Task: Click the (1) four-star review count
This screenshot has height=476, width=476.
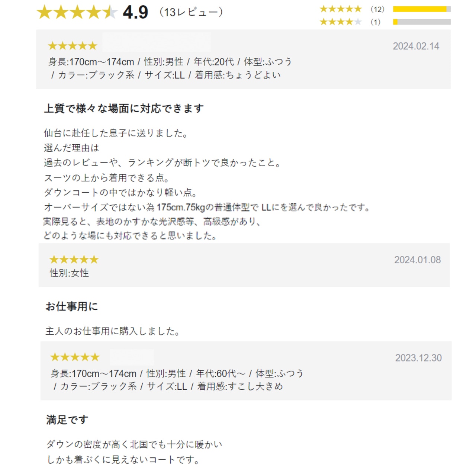Action: pyautogui.click(x=376, y=22)
